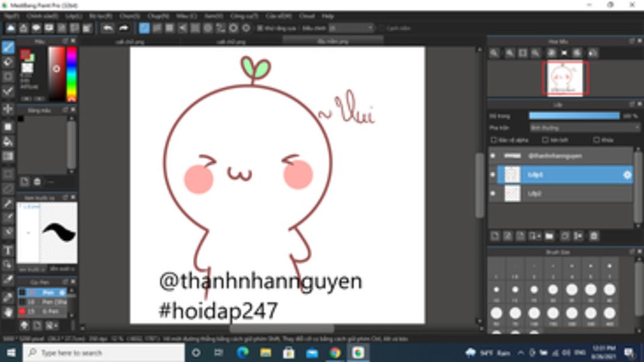Switch to the highlighted third document tab
The image size is (644, 362).
click(333, 41)
